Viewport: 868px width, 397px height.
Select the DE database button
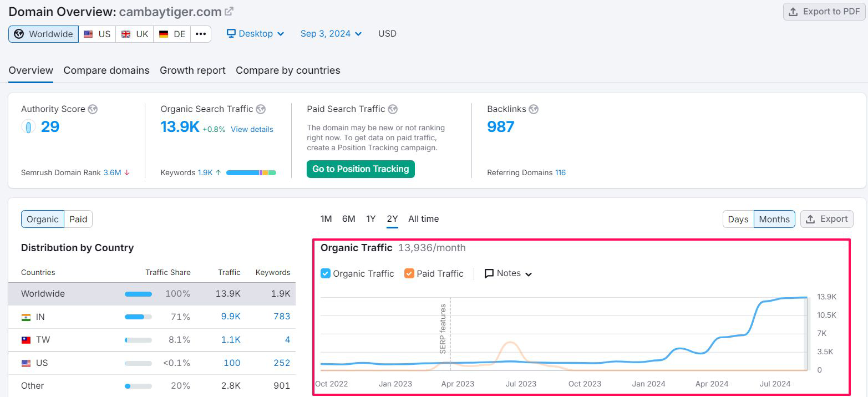point(172,34)
